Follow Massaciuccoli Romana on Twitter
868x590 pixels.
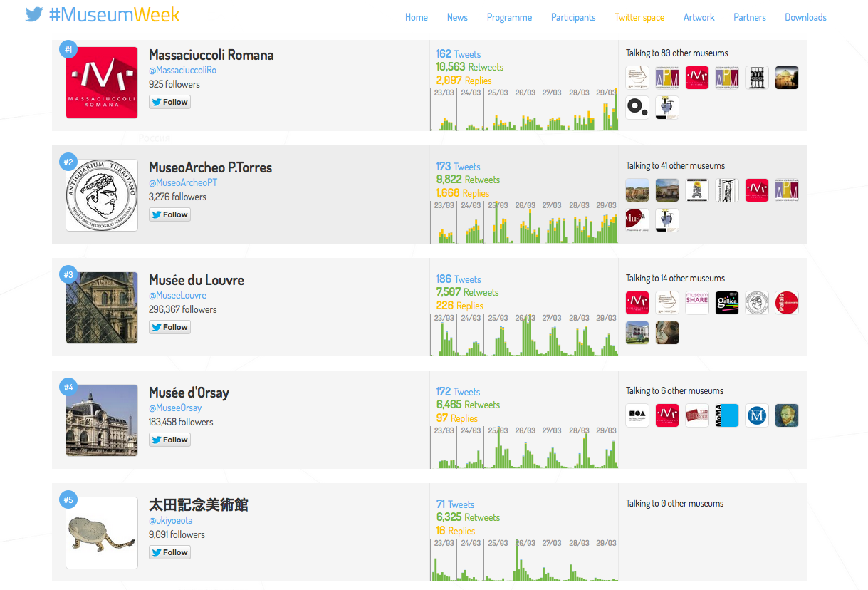(x=170, y=102)
